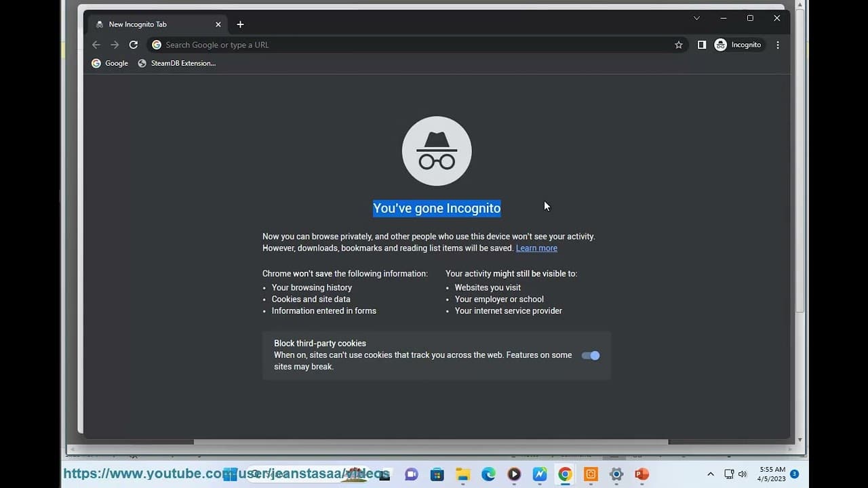Click the background window's horizontal scrollbar
The image size is (868, 488).
(x=431, y=442)
